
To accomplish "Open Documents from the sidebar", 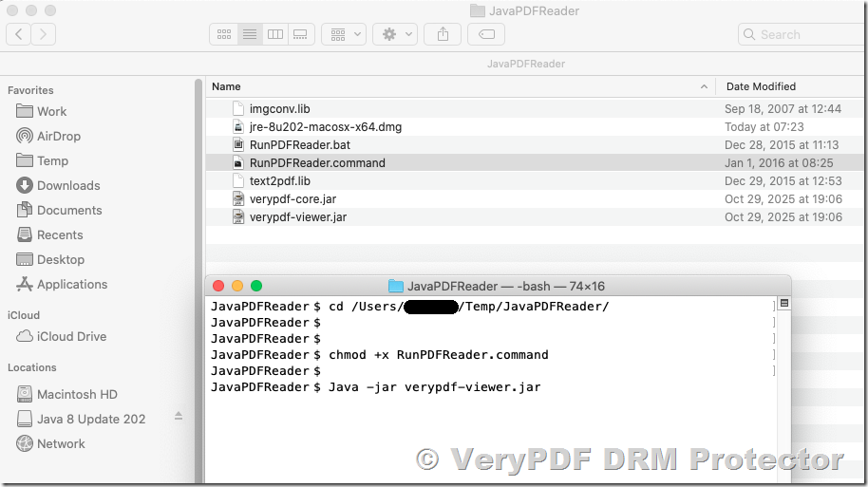I will tap(69, 211).
